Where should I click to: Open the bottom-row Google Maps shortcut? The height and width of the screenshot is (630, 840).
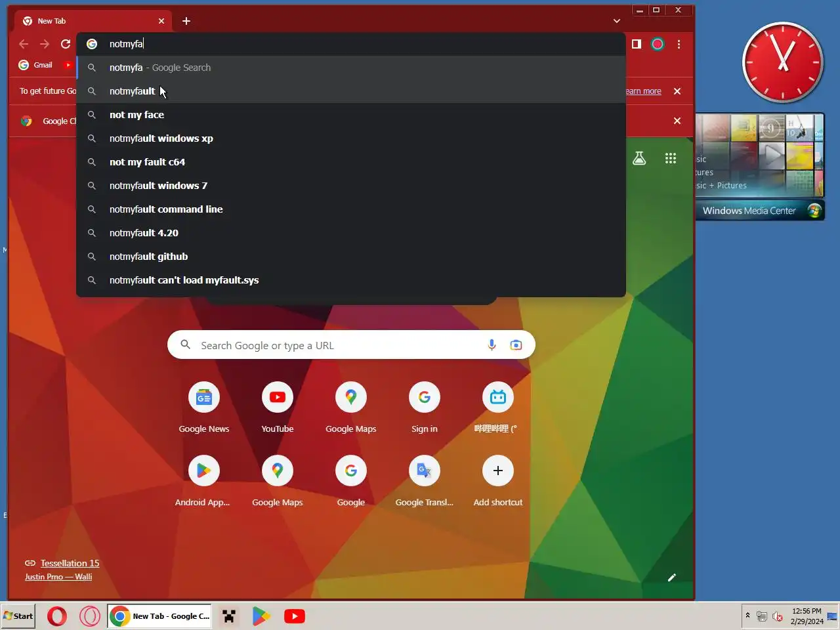coord(278,481)
